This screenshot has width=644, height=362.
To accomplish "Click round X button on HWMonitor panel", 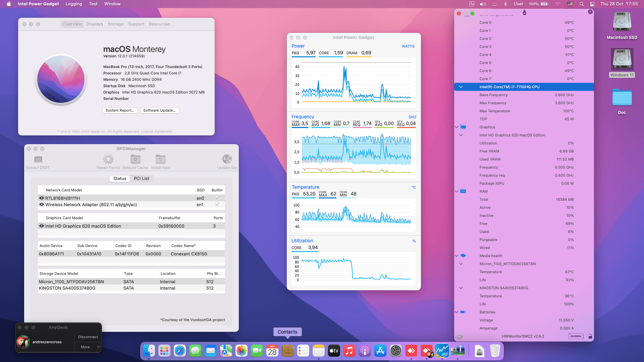I will click(590, 12).
